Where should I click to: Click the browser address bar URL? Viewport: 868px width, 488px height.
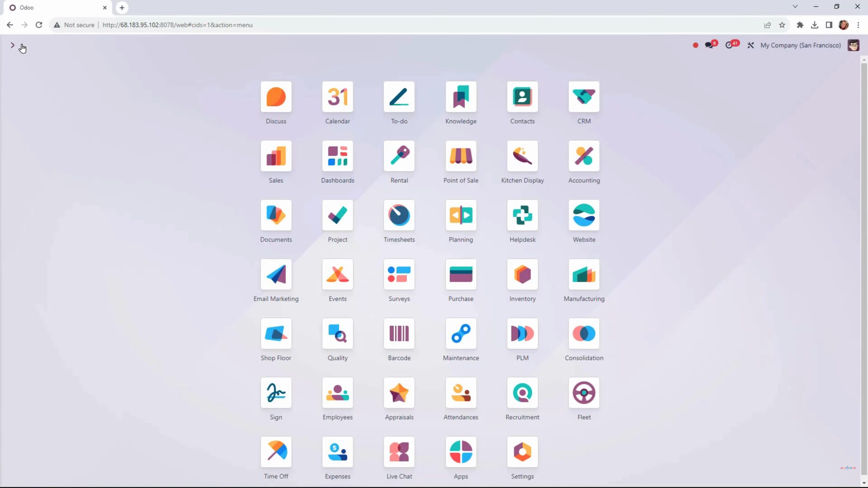coord(177,25)
